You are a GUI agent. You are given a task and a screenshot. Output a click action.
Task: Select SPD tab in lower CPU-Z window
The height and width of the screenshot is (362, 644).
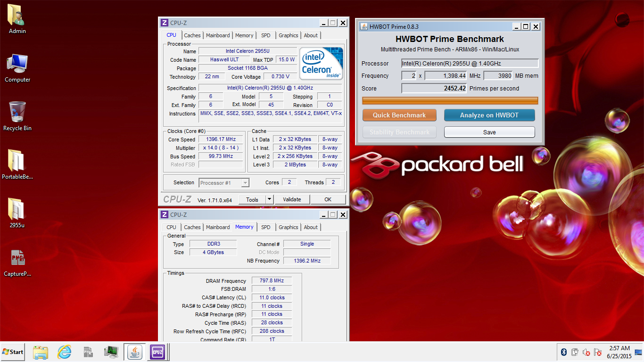coord(266,227)
